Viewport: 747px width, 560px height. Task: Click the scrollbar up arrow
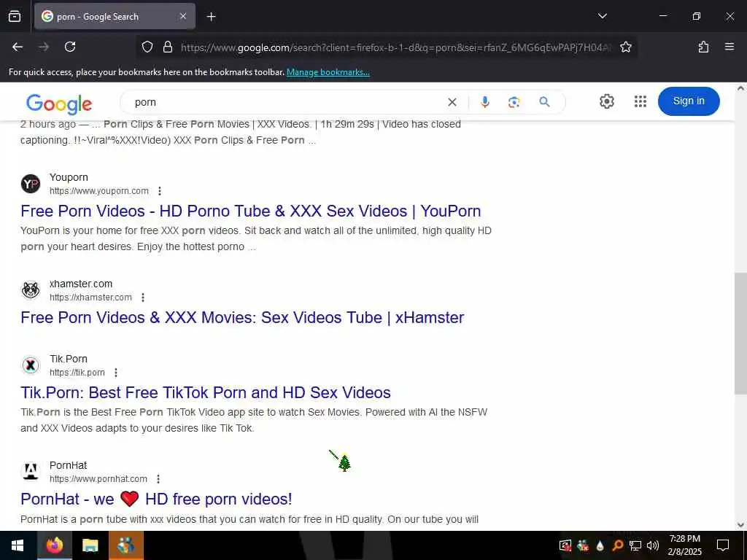pos(740,88)
